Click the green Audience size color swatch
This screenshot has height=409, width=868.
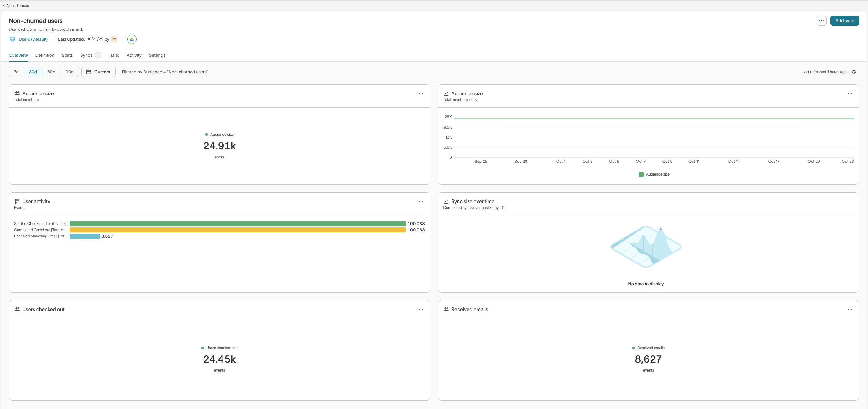tap(207, 134)
